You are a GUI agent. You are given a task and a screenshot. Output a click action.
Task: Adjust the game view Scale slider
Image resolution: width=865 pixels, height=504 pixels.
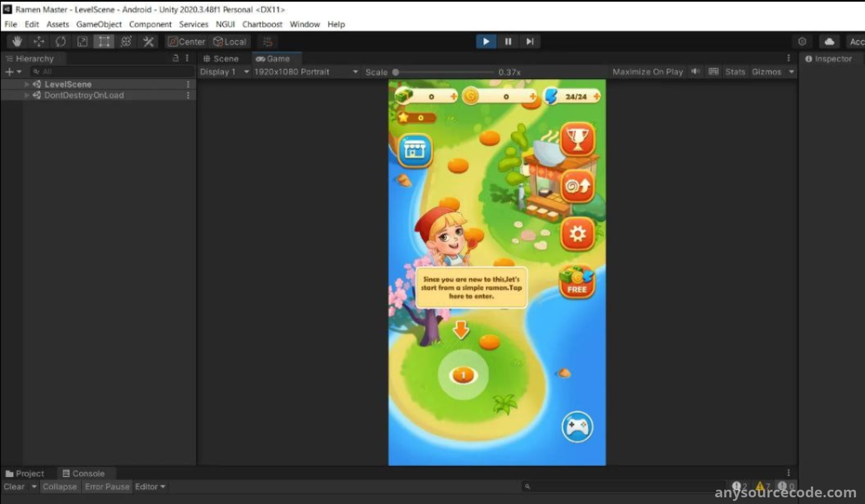[396, 72]
